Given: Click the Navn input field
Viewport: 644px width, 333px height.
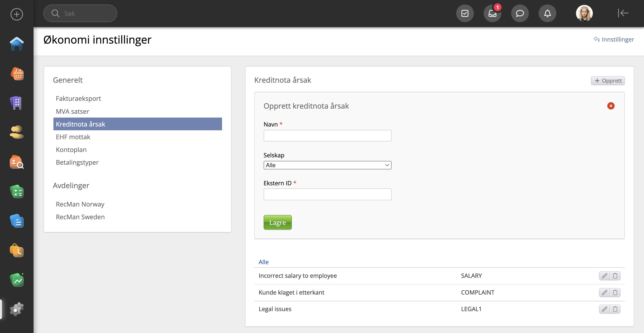Looking at the screenshot, I should pos(327,136).
